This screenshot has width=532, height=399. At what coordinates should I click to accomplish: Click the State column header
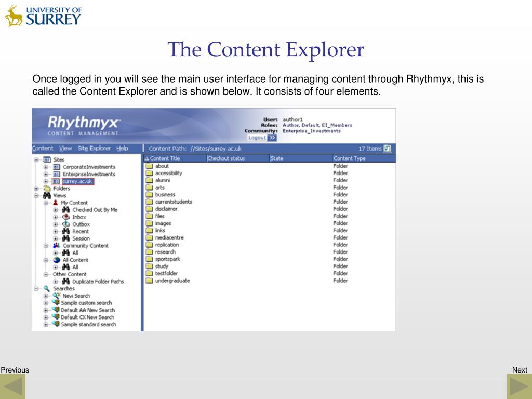(x=301, y=158)
